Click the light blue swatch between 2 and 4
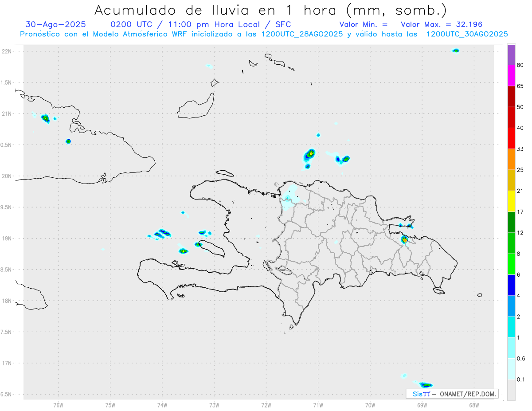Viewport: 532px width, 411px height. point(511,306)
